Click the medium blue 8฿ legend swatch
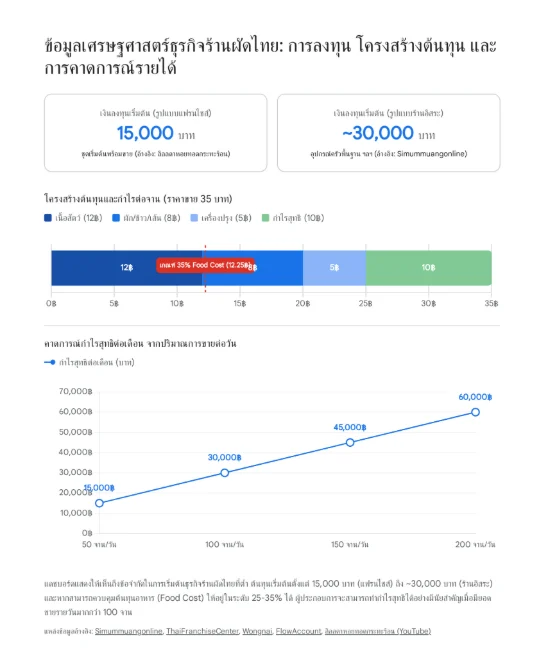The image size is (547, 655). pos(116,218)
